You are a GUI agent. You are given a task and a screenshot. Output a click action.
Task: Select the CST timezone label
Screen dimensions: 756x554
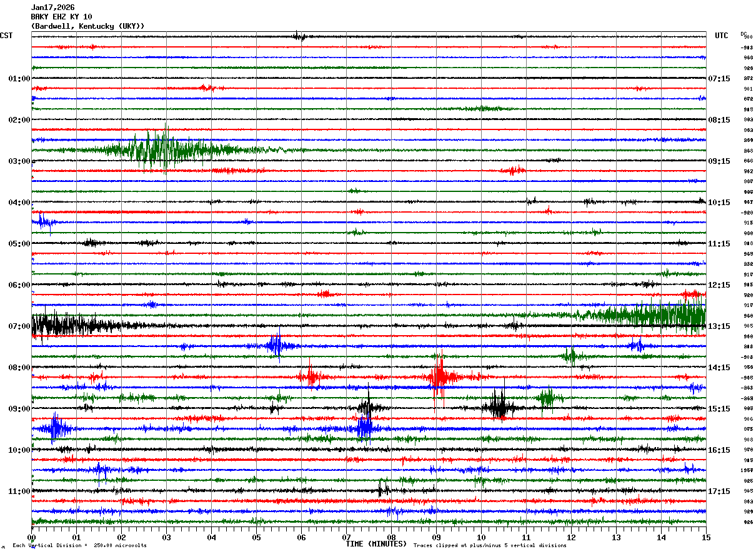6,36
